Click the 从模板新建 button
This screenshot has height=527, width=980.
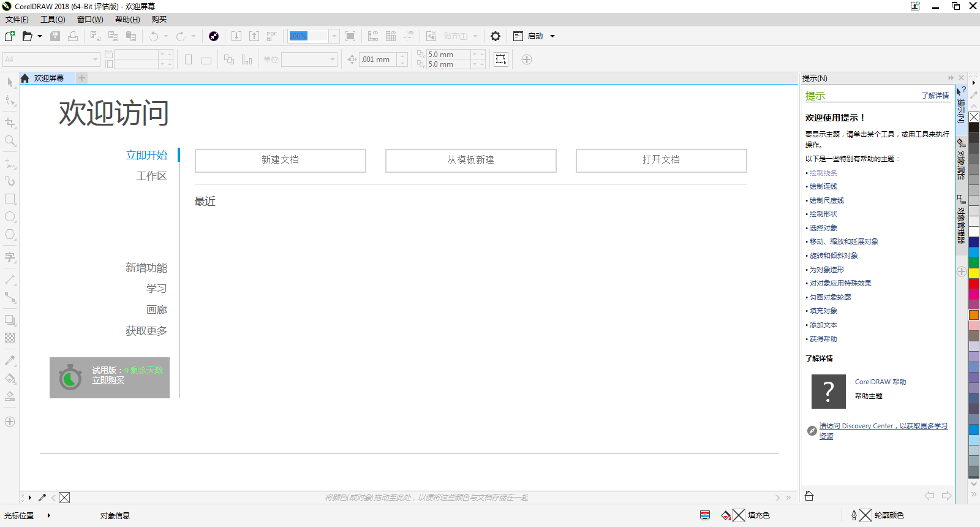click(471, 160)
